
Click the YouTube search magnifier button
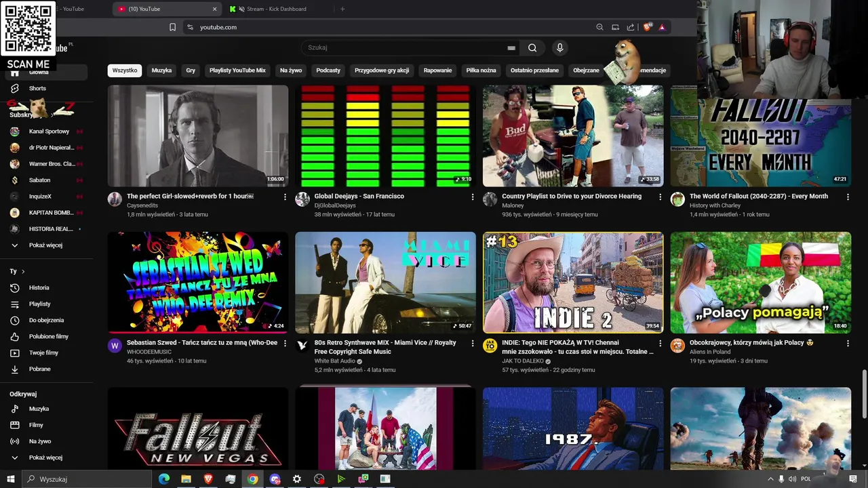(x=532, y=48)
